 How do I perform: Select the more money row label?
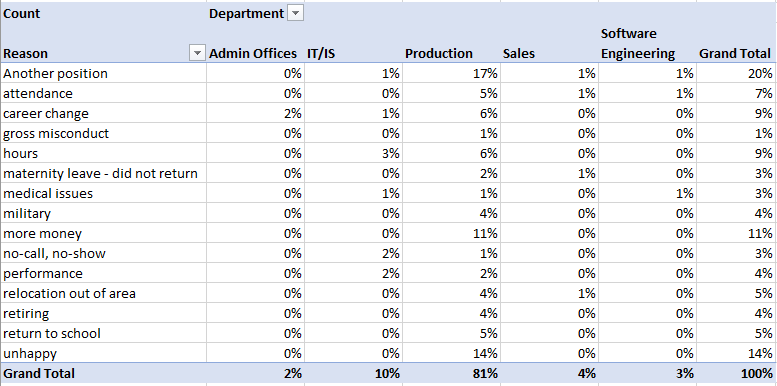pos(104,233)
